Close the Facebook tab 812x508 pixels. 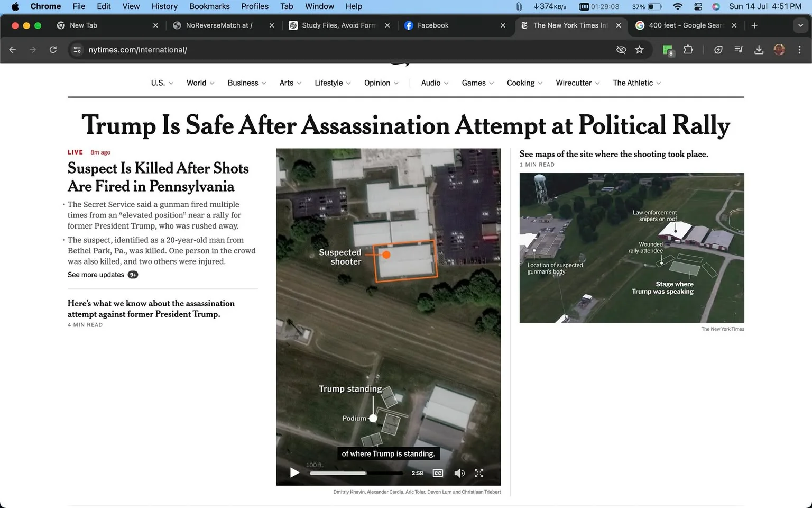pyautogui.click(x=503, y=25)
